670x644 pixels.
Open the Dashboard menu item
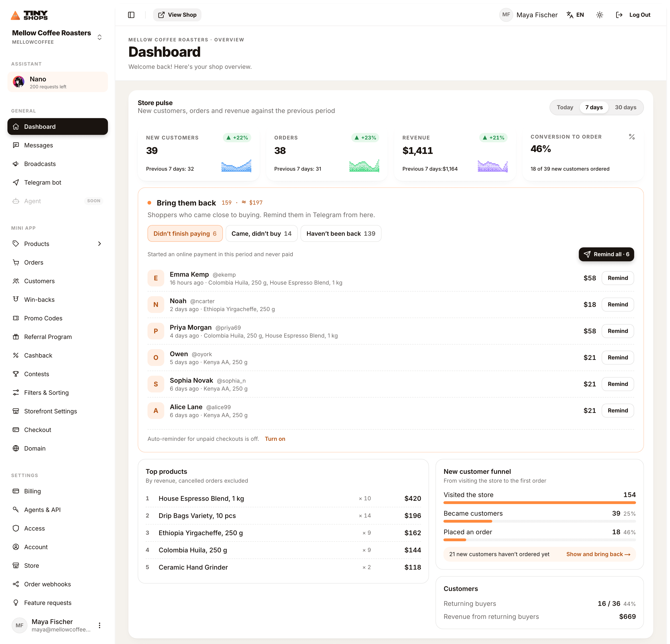click(57, 126)
